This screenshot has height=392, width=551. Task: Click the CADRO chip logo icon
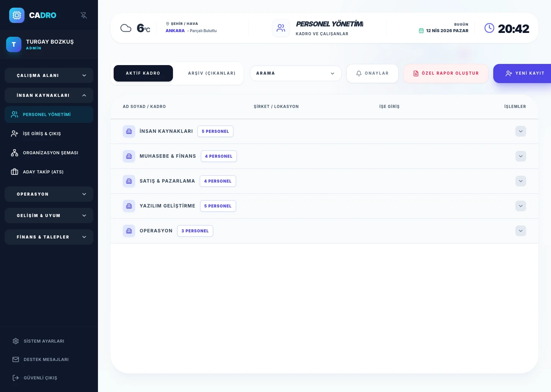click(x=17, y=15)
